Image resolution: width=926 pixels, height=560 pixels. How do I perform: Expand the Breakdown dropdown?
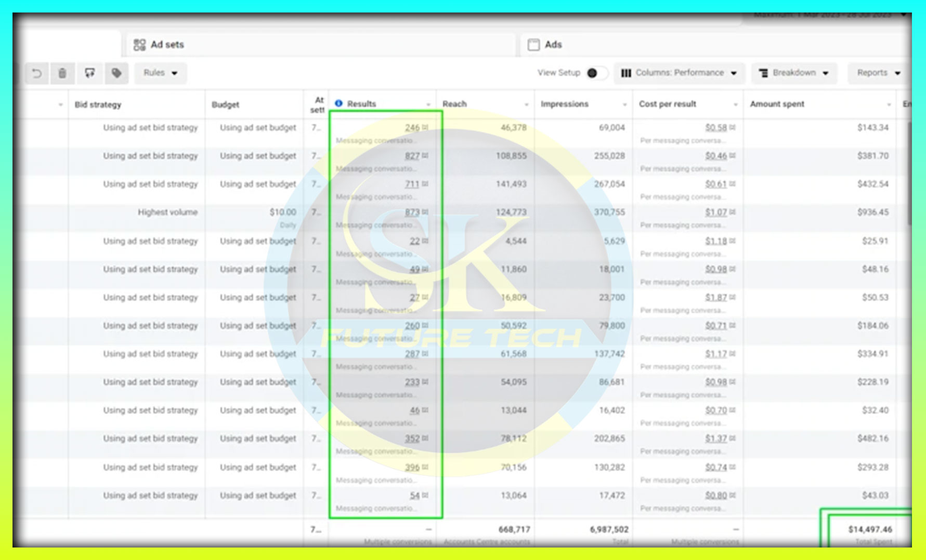point(794,73)
